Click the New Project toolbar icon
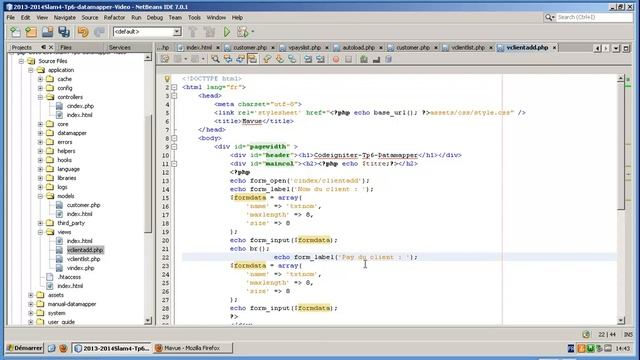Image resolution: width=640 pixels, height=360 pixels. click(31, 32)
